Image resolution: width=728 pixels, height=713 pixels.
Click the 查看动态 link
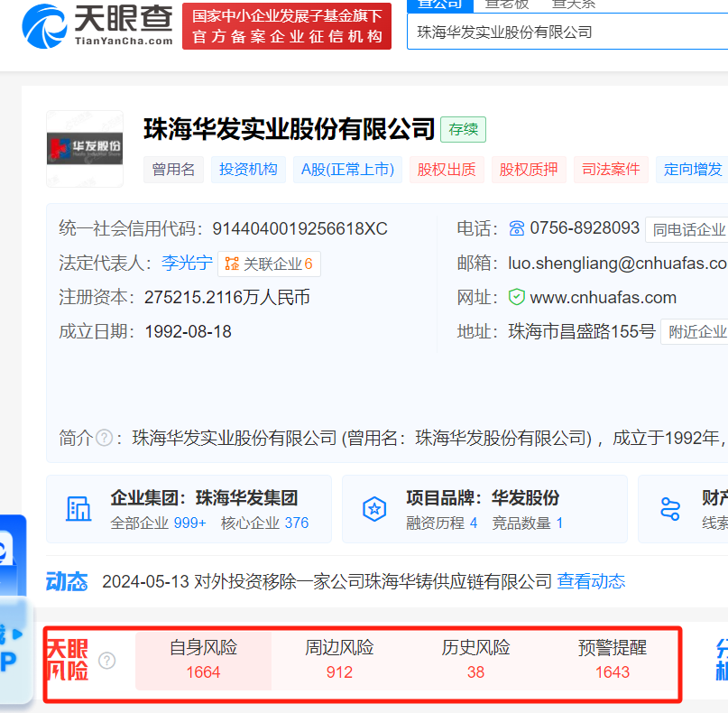click(x=590, y=581)
